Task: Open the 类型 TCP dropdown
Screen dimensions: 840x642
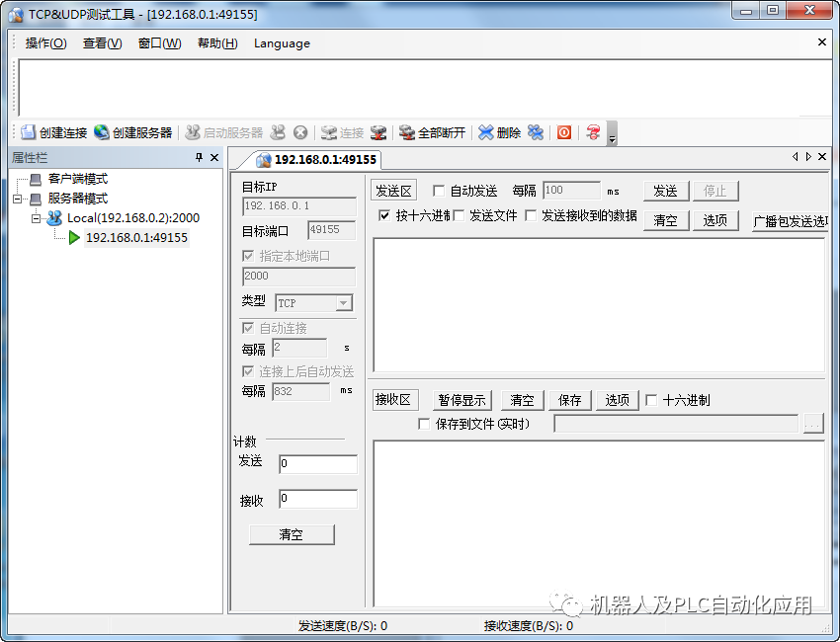Action: pos(344,303)
